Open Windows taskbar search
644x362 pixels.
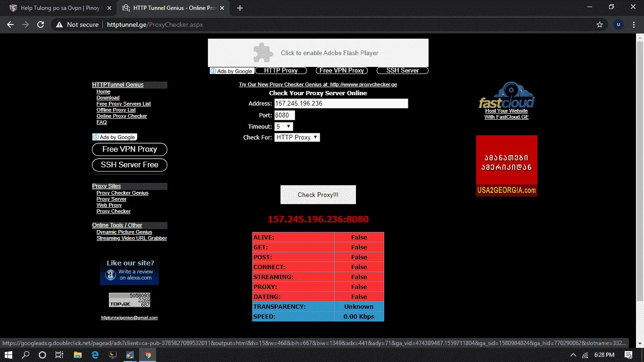click(x=26, y=355)
